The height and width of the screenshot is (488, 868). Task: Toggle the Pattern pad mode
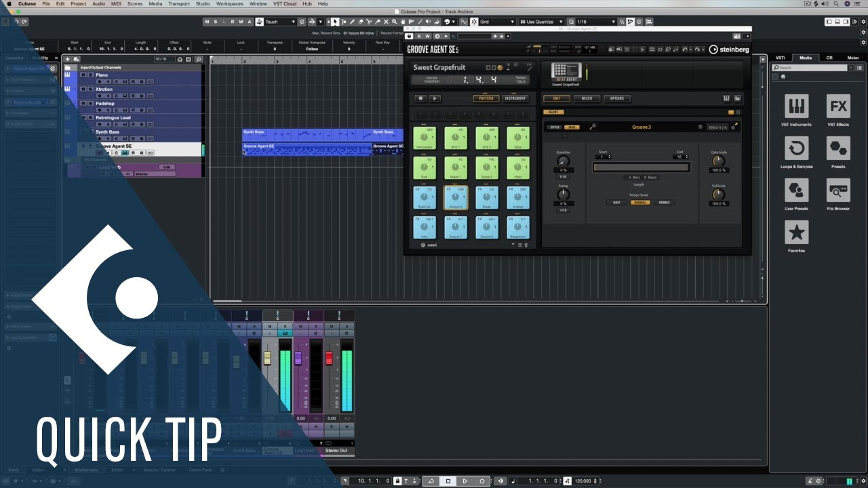tap(486, 98)
